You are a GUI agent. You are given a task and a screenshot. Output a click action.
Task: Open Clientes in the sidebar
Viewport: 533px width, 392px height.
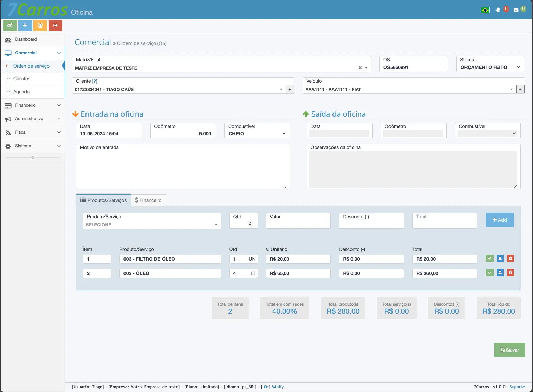click(x=22, y=79)
